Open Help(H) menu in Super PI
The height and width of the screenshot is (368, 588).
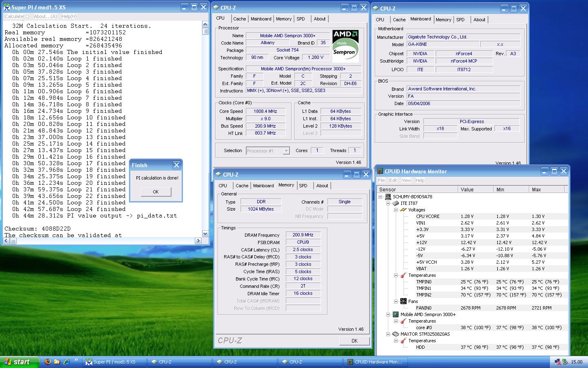[x=69, y=16]
